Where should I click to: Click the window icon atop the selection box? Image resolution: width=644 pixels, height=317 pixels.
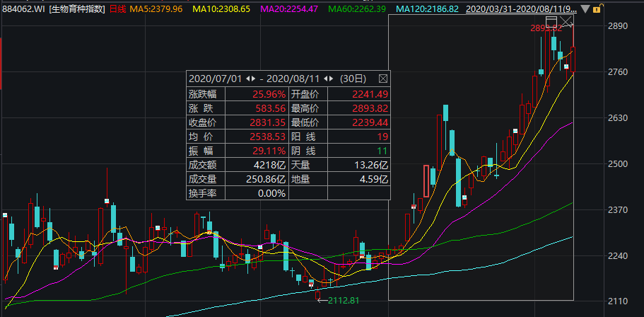[x=551, y=21]
